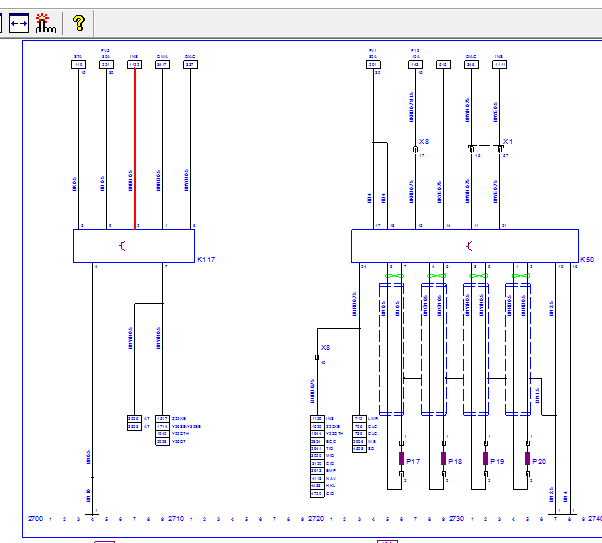Click the transistor symbol inside K50

click(469, 246)
